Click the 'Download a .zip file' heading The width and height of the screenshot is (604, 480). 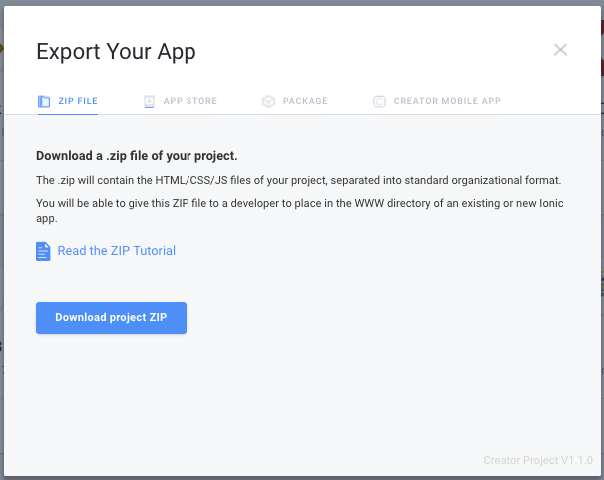[x=137, y=156]
